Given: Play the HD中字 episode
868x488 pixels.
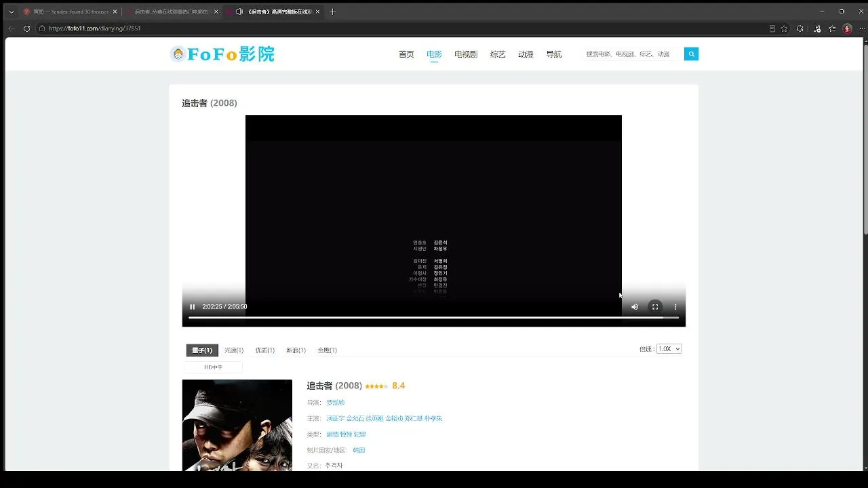Looking at the screenshot, I should coord(213,367).
